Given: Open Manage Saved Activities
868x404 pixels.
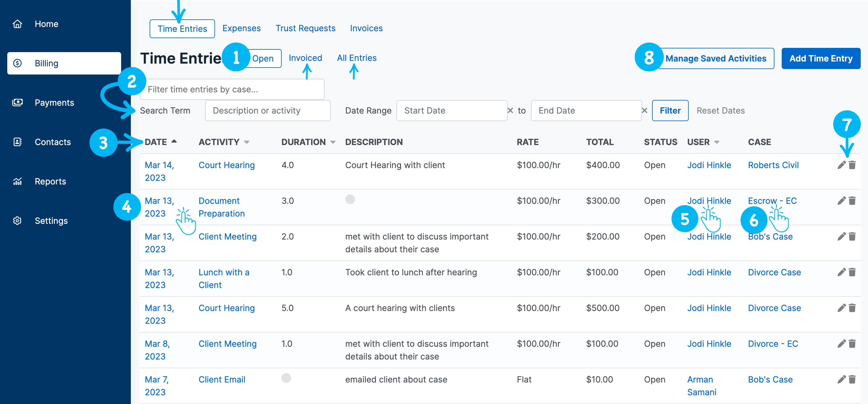Looking at the screenshot, I should 715,59.
